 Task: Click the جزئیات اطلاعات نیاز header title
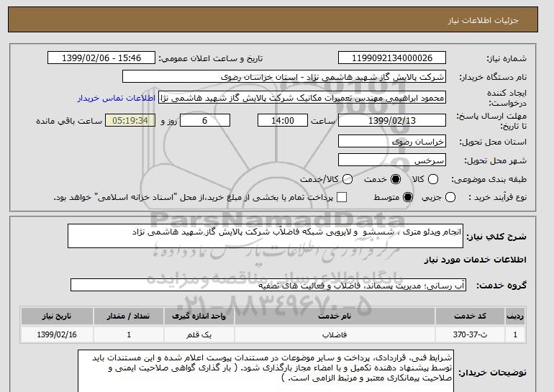tap(483, 20)
